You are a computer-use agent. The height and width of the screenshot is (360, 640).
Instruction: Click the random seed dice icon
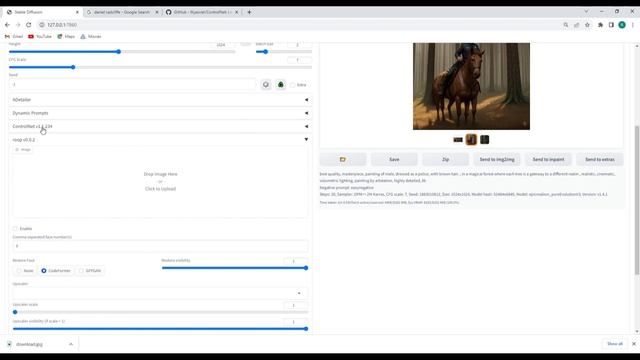266,84
